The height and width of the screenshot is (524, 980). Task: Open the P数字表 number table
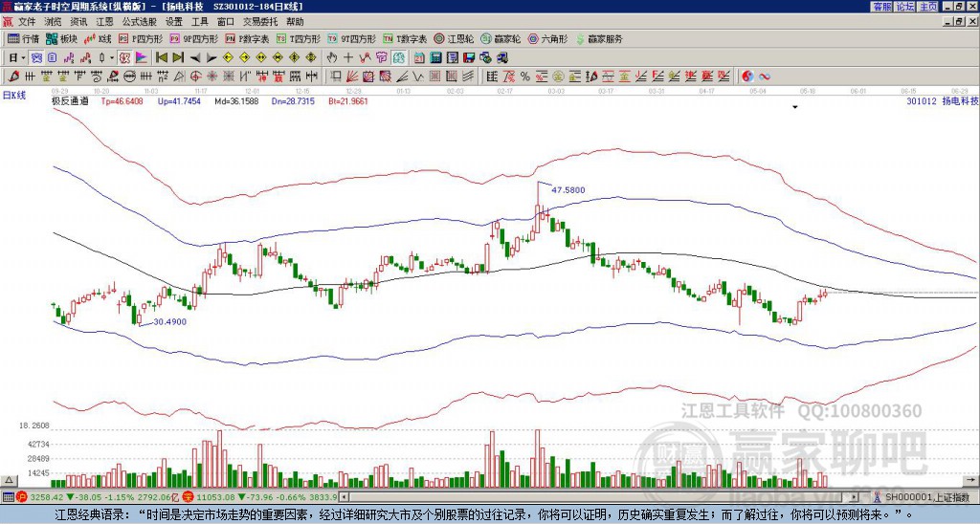pos(247,38)
